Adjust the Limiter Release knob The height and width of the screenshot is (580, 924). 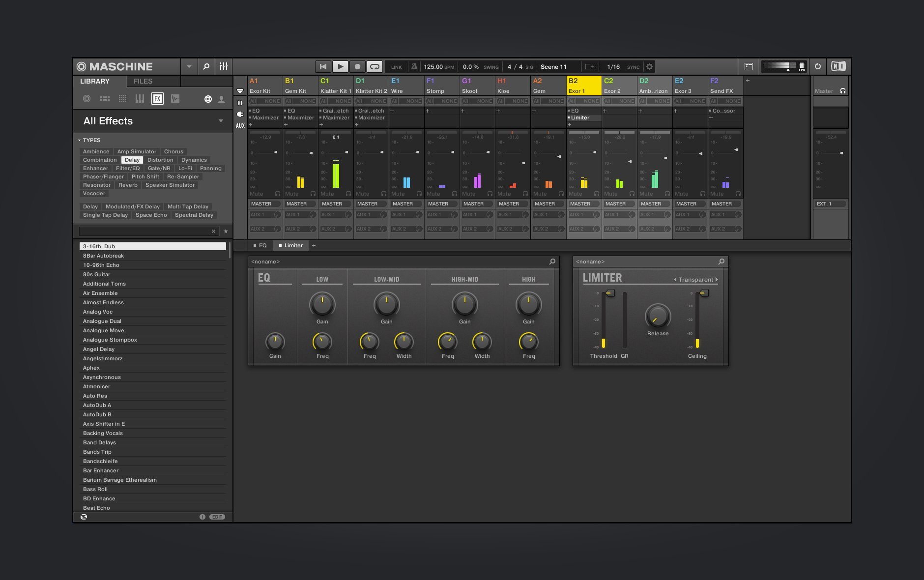(x=658, y=316)
